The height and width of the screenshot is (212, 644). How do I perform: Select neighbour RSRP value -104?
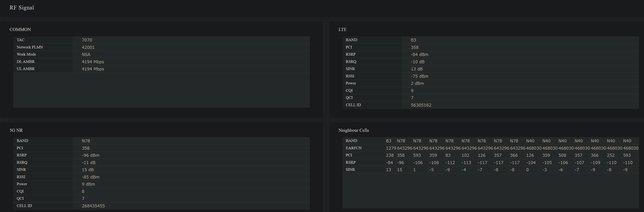pos(531,163)
